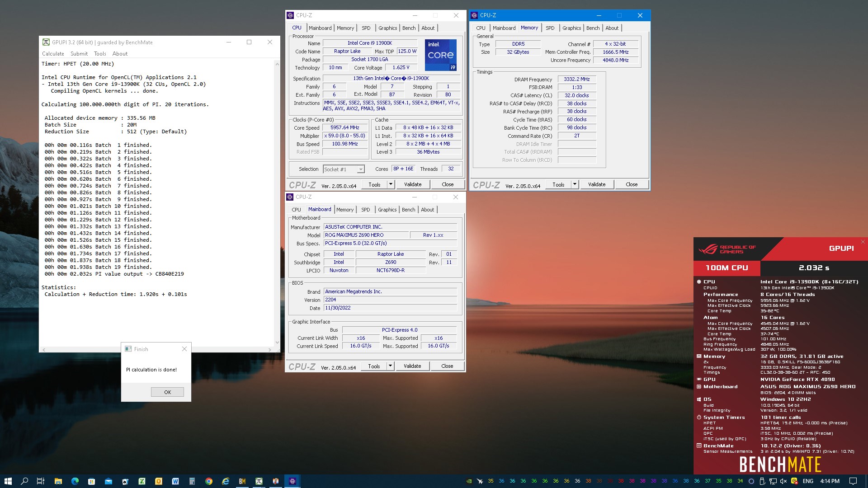This screenshot has width=868, height=488.
Task: Open NVIDIA tray icon
Action: tap(469, 481)
